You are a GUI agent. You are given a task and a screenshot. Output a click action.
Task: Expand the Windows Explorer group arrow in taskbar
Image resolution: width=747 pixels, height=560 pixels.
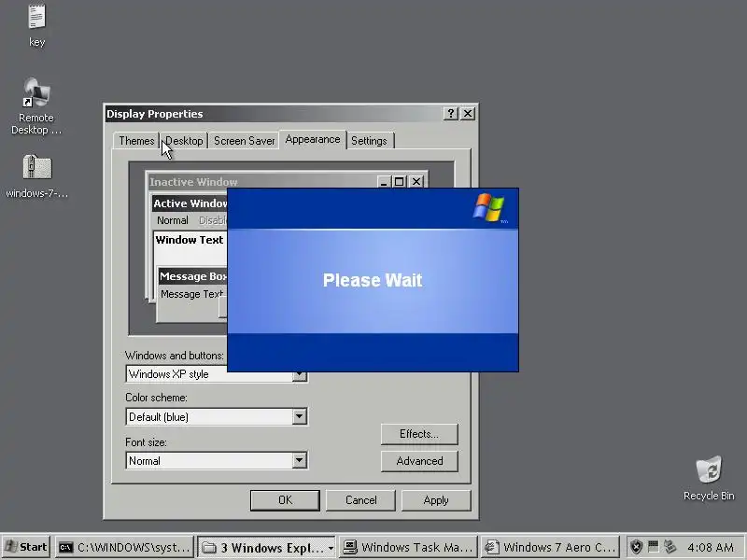click(x=331, y=548)
